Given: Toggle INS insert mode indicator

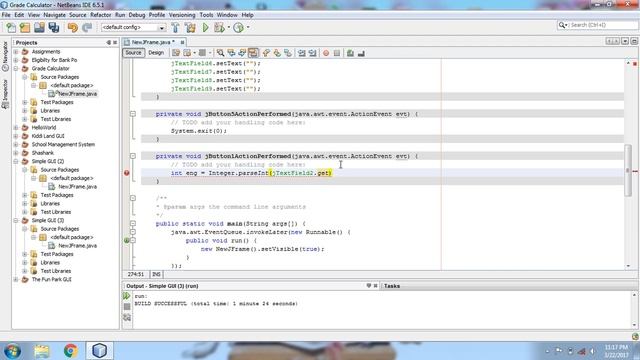Looking at the screenshot, I should [156, 274].
